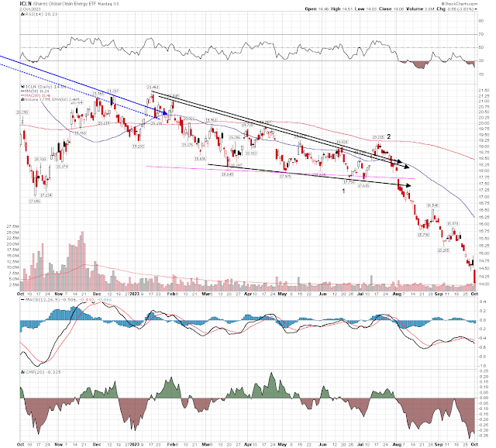Click the 19.201 low price label
The height and width of the screenshot is (448, 496).
[138, 146]
